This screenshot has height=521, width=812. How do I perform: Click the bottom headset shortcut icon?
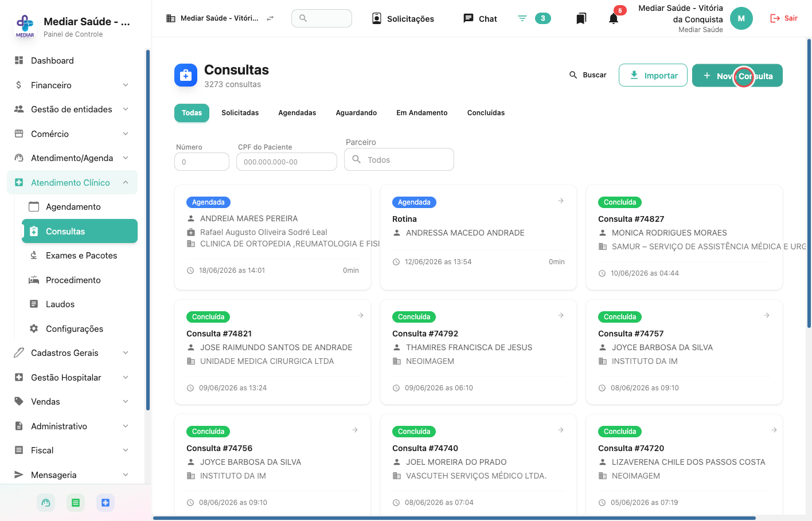click(x=46, y=503)
